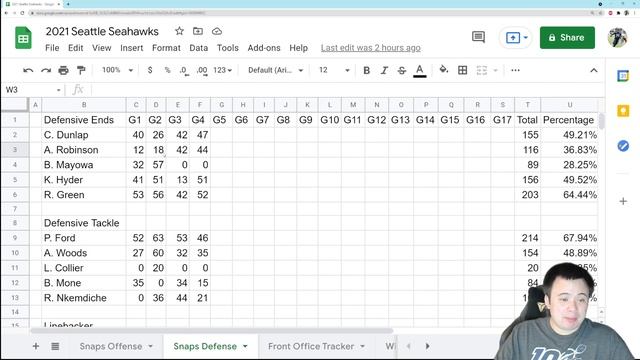
Task: Click the present to meeting icon
Action: click(513, 38)
